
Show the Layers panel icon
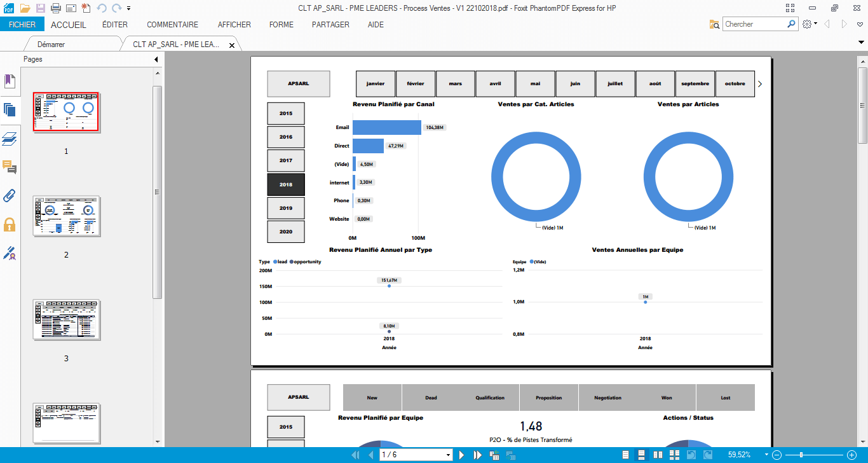click(x=9, y=139)
